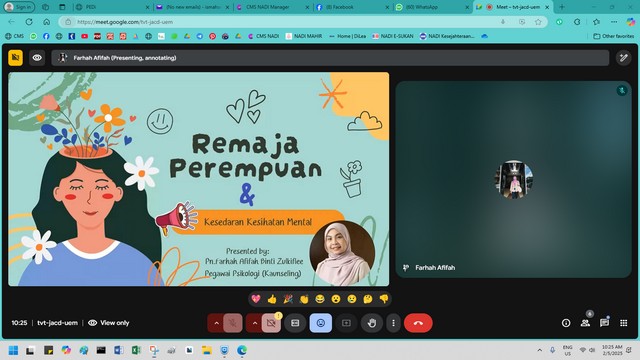Open video settings arrow next to camera

pos(255,323)
